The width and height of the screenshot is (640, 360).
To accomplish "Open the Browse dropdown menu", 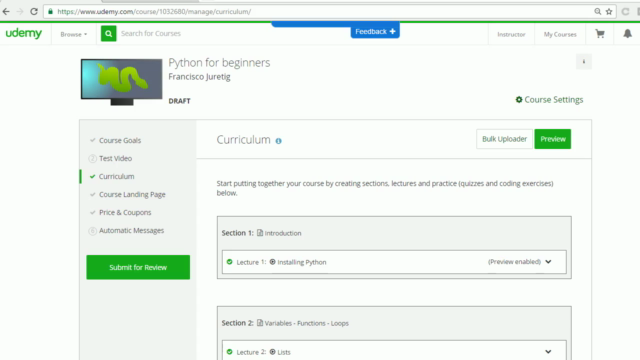I will click(73, 34).
